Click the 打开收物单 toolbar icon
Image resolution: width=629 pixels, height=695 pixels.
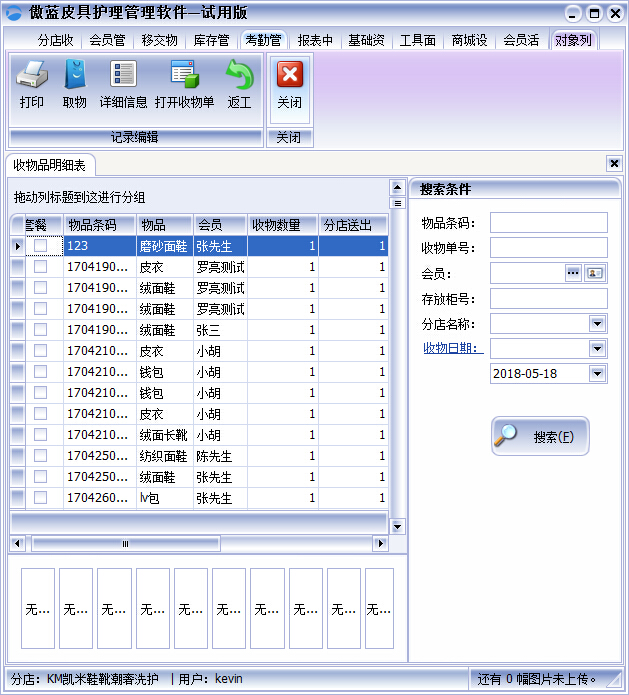point(184,75)
